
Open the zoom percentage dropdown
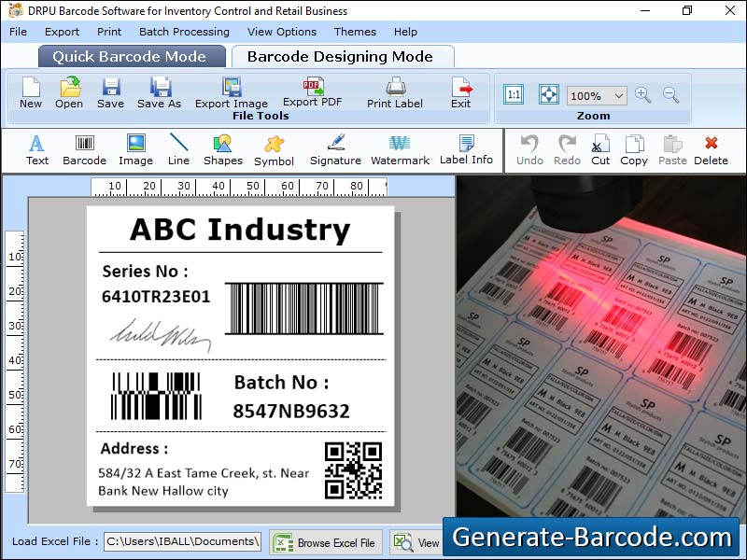(x=597, y=95)
